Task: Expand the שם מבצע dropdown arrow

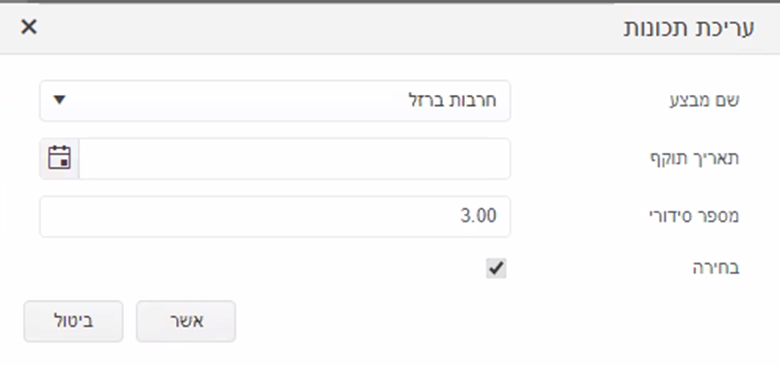Action: point(59,100)
